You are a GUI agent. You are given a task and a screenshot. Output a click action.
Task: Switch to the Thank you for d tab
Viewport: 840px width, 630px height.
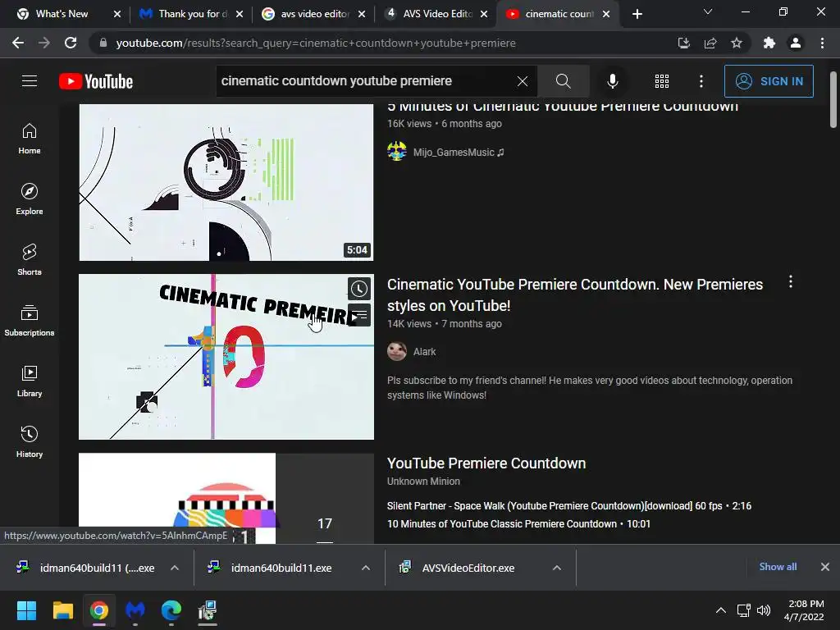(190, 14)
